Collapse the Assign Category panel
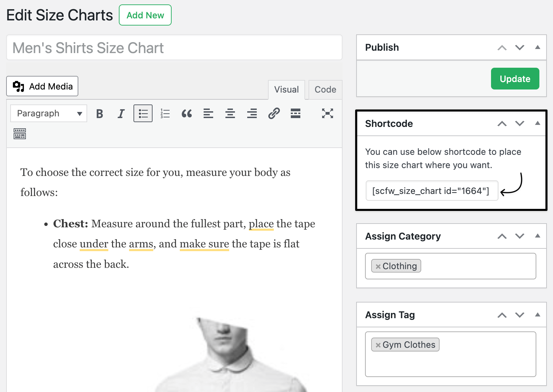The height and width of the screenshot is (392, 553). pyautogui.click(x=538, y=236)
